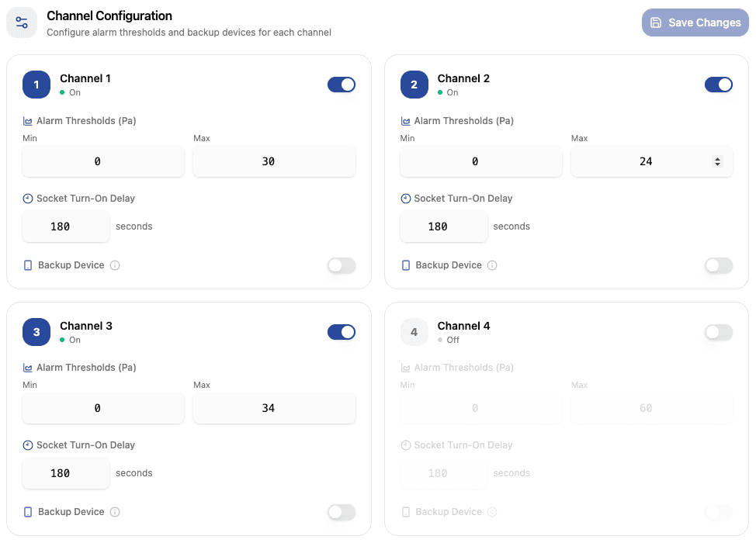Click Channel 1 socket delay clock icon
The height and width of the screenshot is (543, 756).
click(28, 199)
